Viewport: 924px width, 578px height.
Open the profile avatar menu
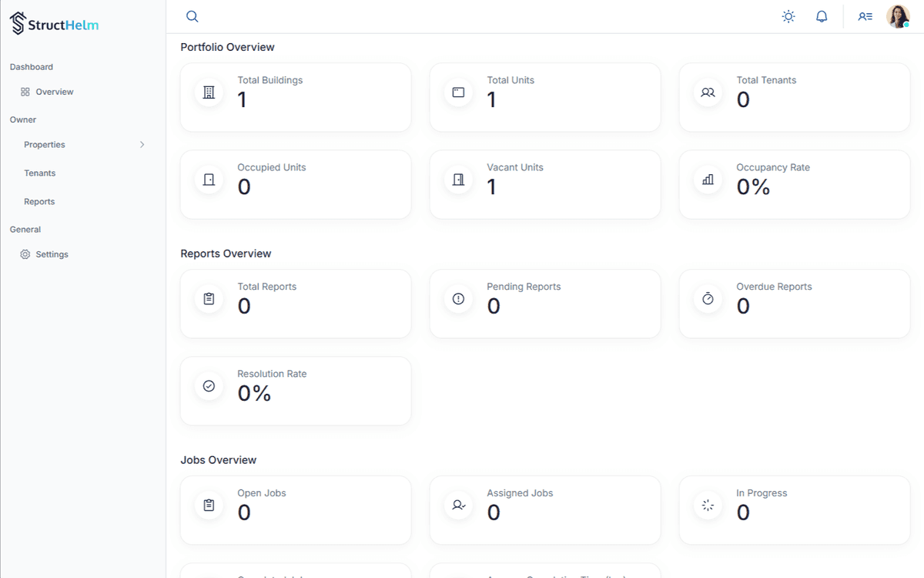coord(899,15)
